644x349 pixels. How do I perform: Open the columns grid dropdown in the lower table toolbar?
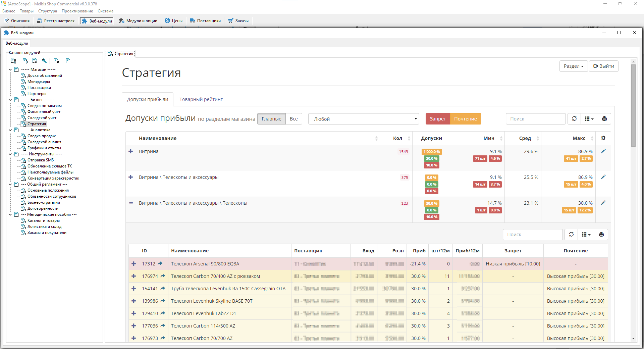586,235
